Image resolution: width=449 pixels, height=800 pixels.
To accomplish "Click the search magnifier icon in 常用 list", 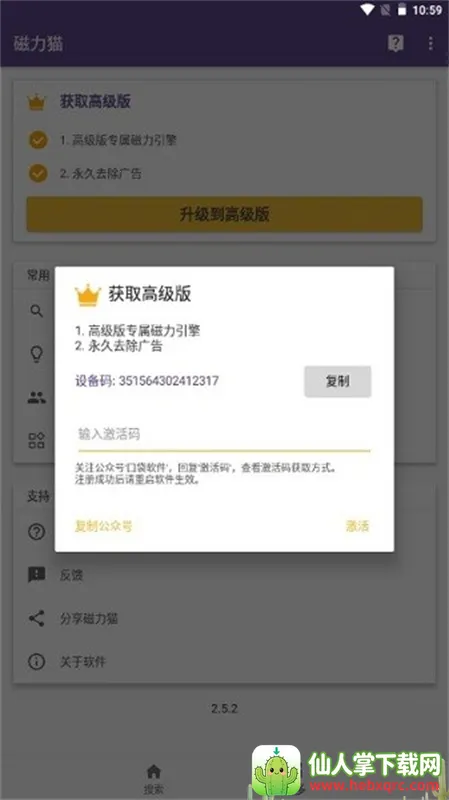I will 37,310.
